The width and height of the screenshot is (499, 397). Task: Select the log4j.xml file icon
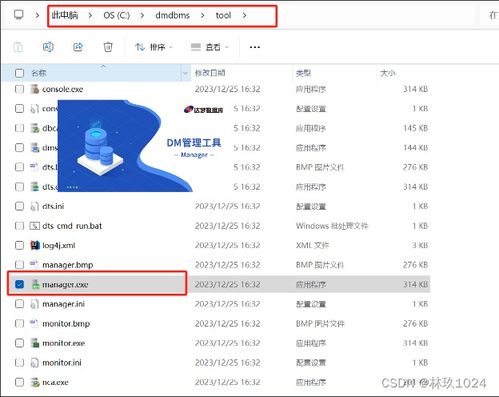[35, 245]
